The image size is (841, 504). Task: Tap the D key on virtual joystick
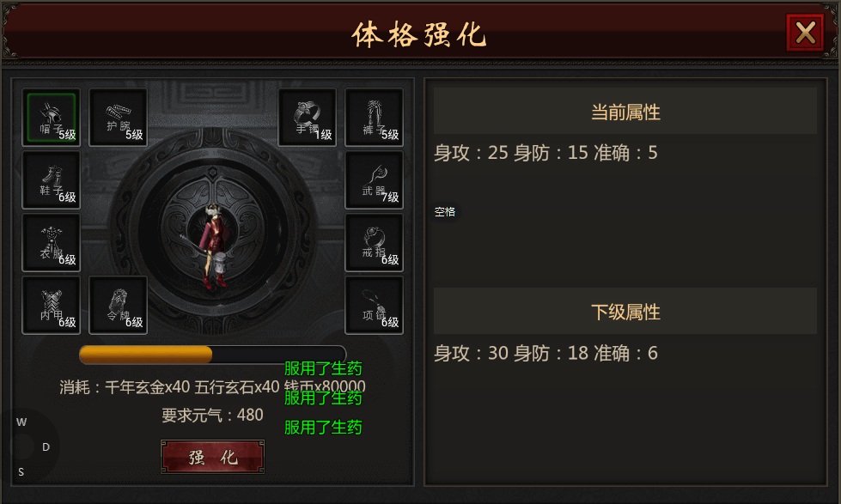pos(46,446)
